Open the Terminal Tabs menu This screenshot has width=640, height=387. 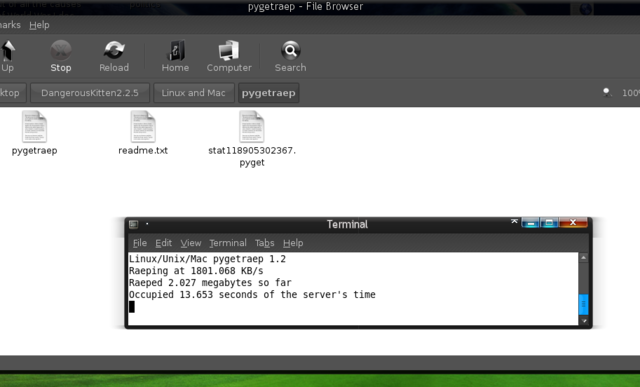(x=264, y=243)
